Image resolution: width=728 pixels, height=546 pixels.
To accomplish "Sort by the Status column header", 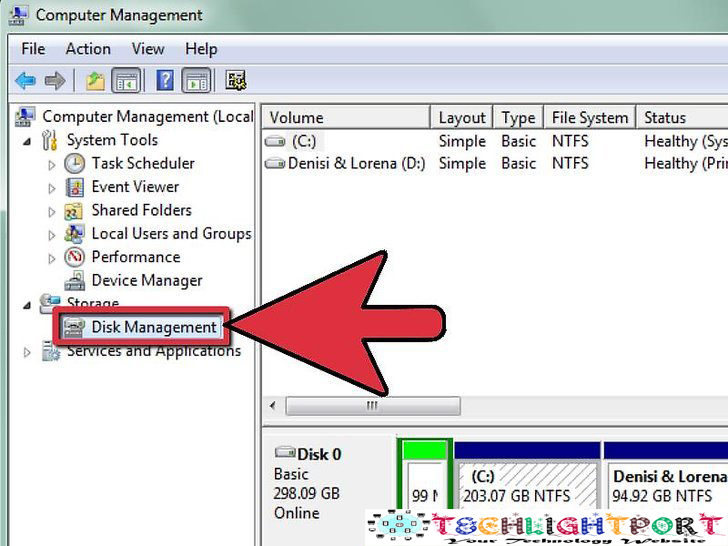I will (682, 117).
